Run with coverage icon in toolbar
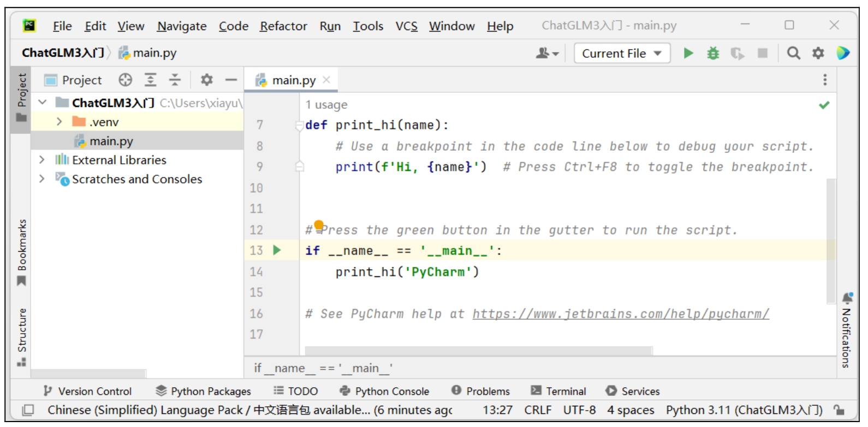The image size is (868, 427). 738,53
